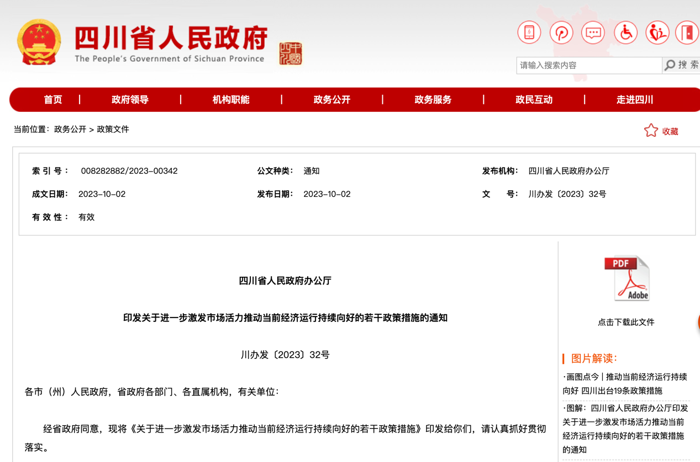Click the star favorite (收藏) icon
This screenshot has height=462, width=700.
point(651,131)
